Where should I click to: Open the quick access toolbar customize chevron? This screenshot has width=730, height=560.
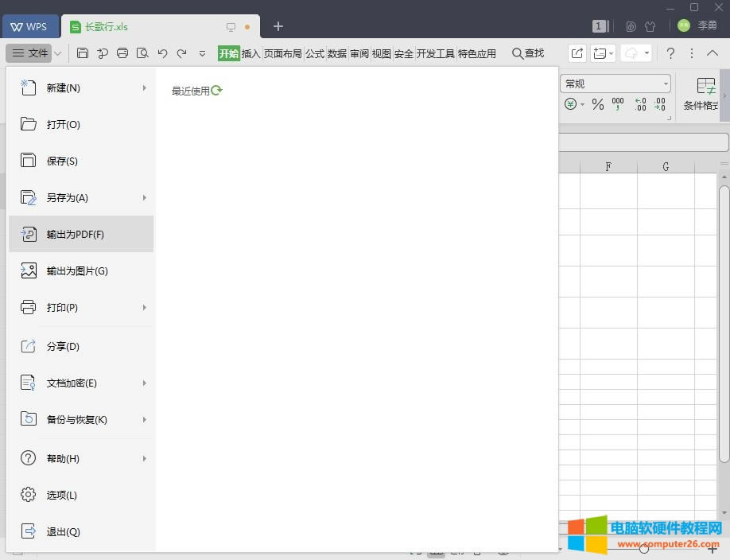pyautogui.click(x=201, y=53)
